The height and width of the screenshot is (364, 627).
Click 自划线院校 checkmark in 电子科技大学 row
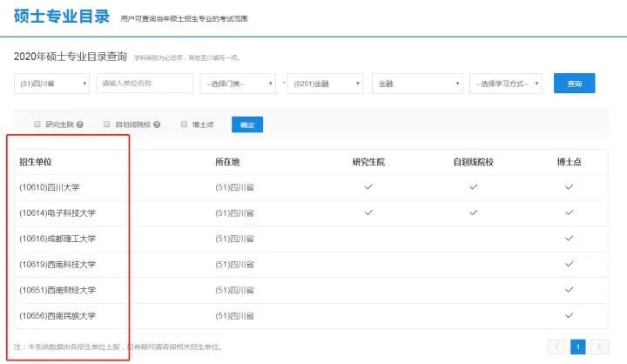click(x=473, y=212)
